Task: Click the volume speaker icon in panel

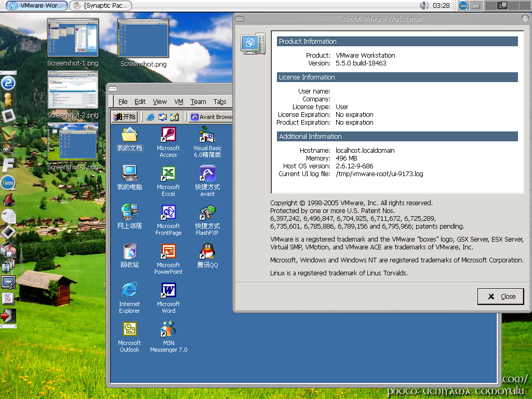Action: pyautogui.click(x=424, y=5)
